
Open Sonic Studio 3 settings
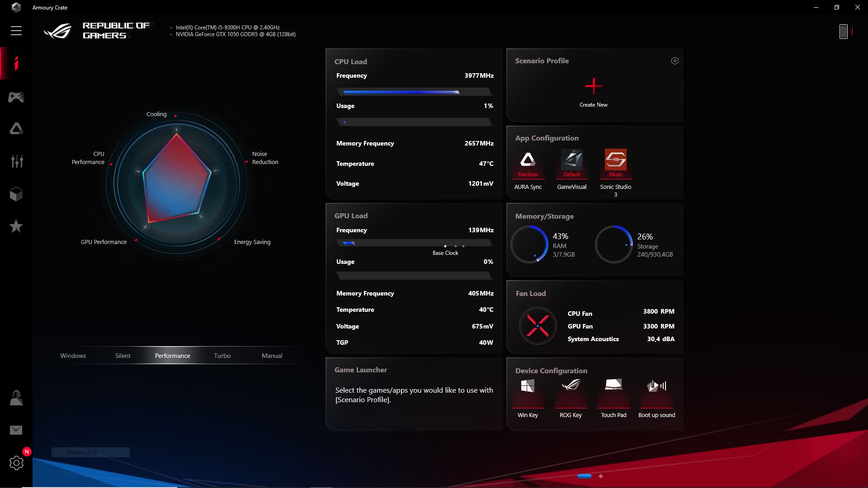tap(615, 163)
